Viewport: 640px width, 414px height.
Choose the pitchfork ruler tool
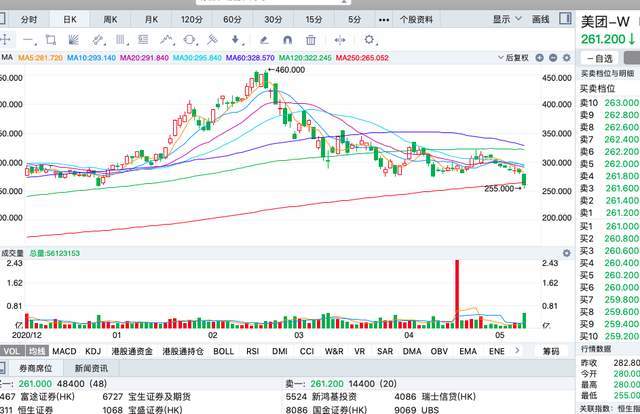212,40
